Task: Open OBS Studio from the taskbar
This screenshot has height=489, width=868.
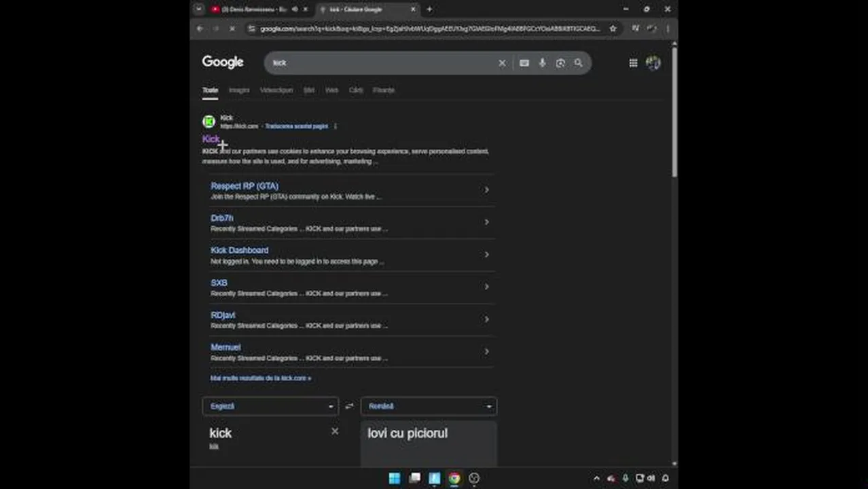Action: click(x=474, y=478)
